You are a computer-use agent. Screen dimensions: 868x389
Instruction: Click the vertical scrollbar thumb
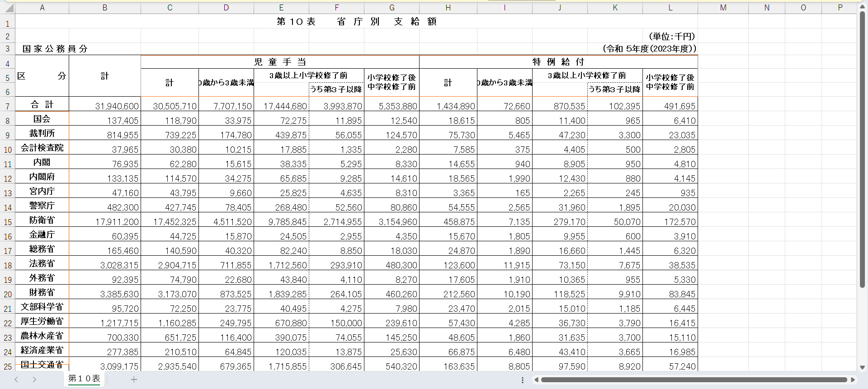862,149
